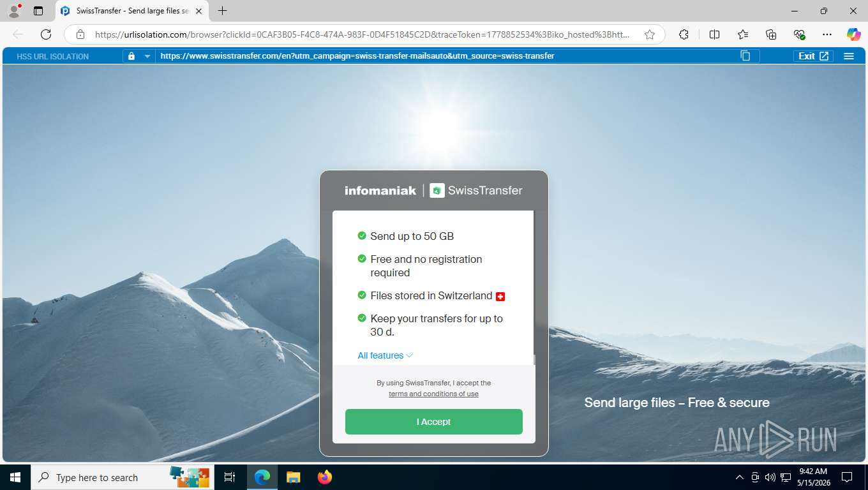Show hidden system tray icons

click(x=740, y=477)
